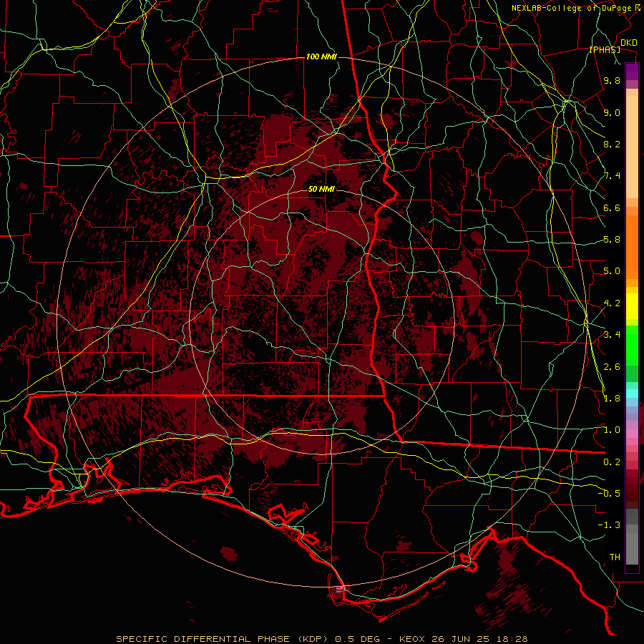The width and height of the screenshot is (644, 644).
Task: Select the 5.8 scale value
Action: tap(612, 240)
